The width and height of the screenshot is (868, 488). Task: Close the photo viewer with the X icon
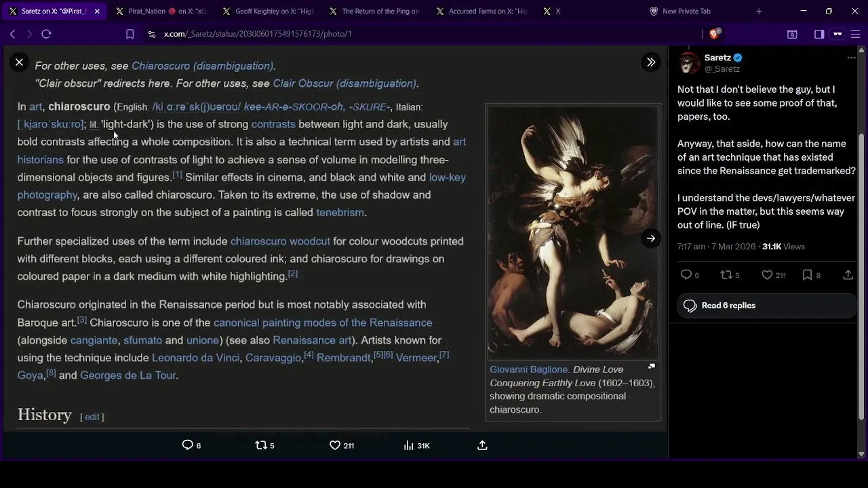click(19, 62)
